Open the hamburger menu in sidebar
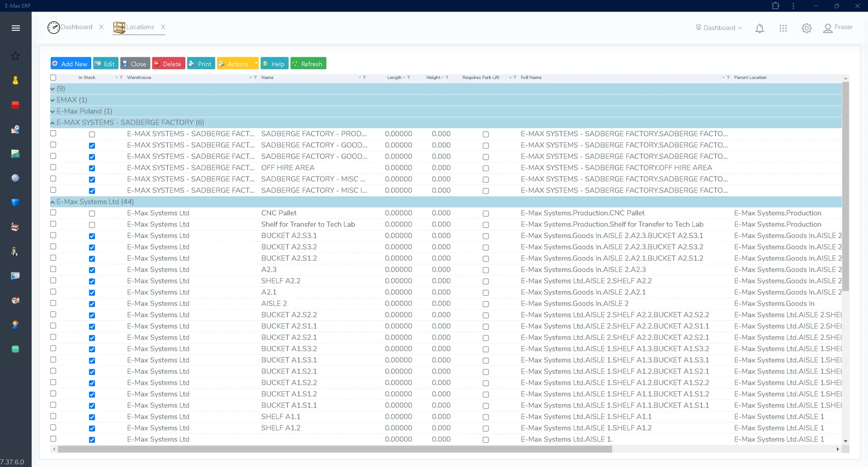The image size is (868, 467). [15, 28]
